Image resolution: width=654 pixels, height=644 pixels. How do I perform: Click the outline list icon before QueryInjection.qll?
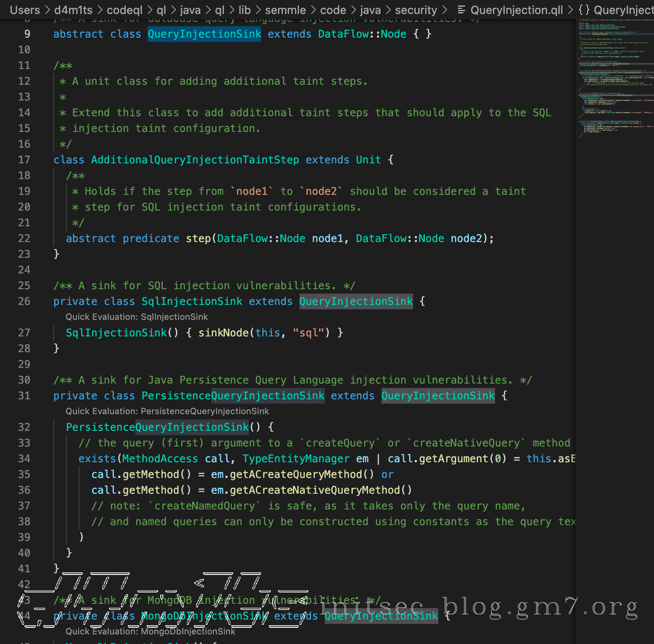point(461,10)
